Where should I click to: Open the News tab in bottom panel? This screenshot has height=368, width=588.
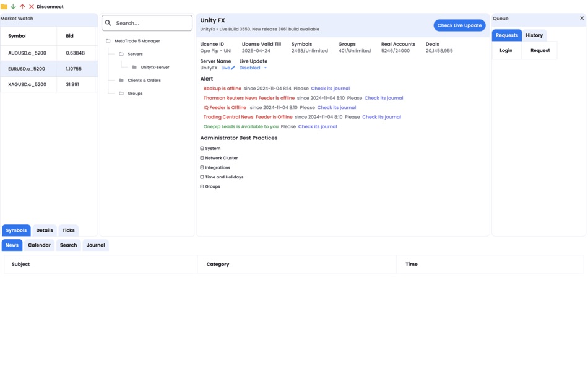pyautogui.click(x=12, y=245)
